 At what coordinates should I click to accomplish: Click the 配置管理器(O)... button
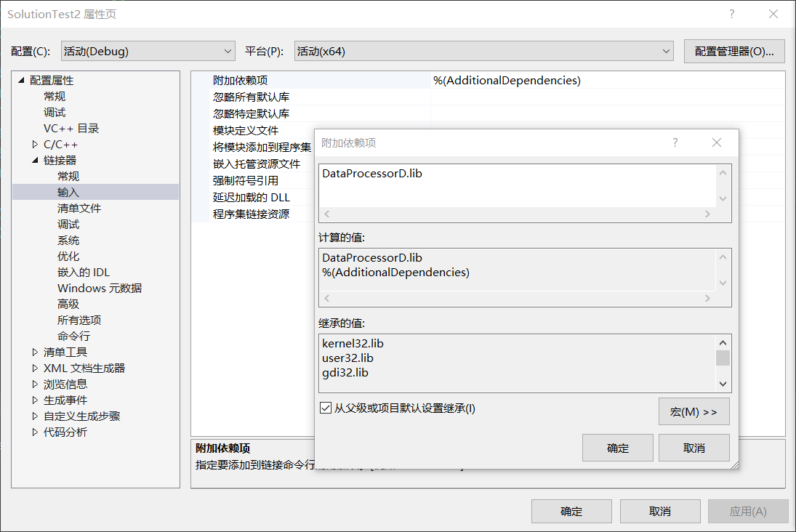click(x=734, y=51)
